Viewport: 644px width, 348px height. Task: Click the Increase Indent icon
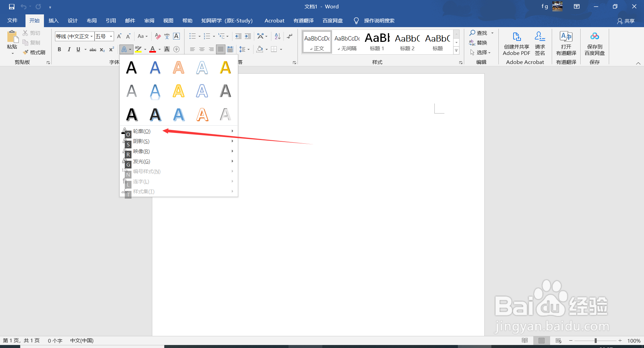(248, 36)
